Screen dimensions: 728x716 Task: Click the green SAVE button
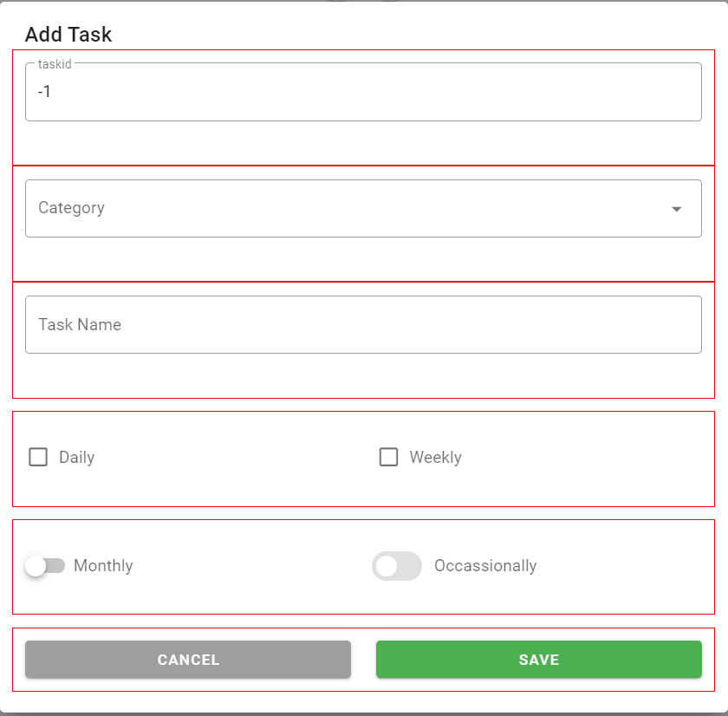click(538, 660)
